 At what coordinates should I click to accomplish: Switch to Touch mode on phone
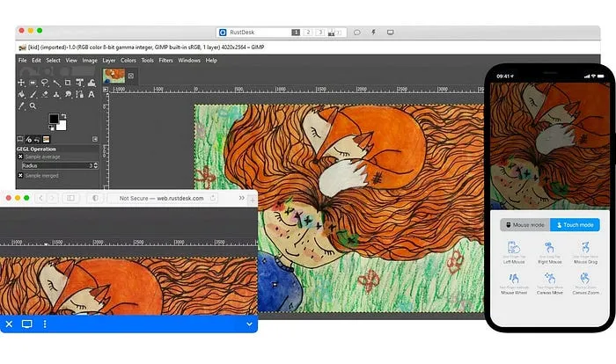click(575, 224)
